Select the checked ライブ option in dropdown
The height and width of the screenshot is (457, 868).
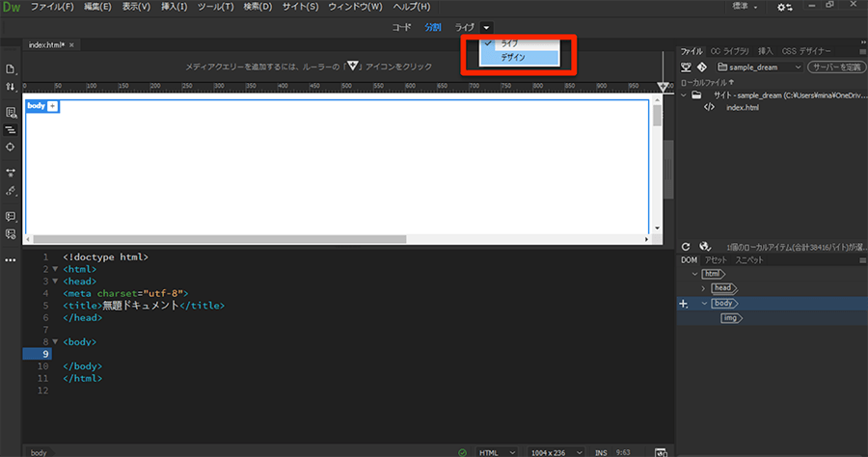(x=519, y=43)
